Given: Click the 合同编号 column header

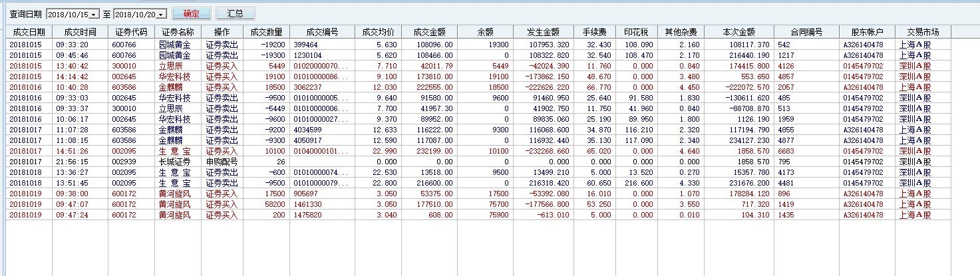Looking at the screenshot, I should pyautogui.click(x=806, y=31).
